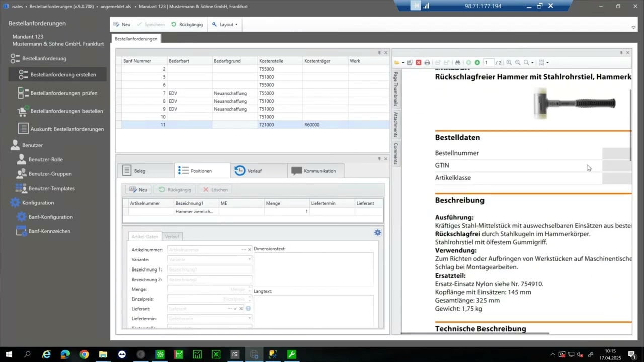Zoom in on the document viewer
Viewport: 644px width, 362px height.
[509, 63]
